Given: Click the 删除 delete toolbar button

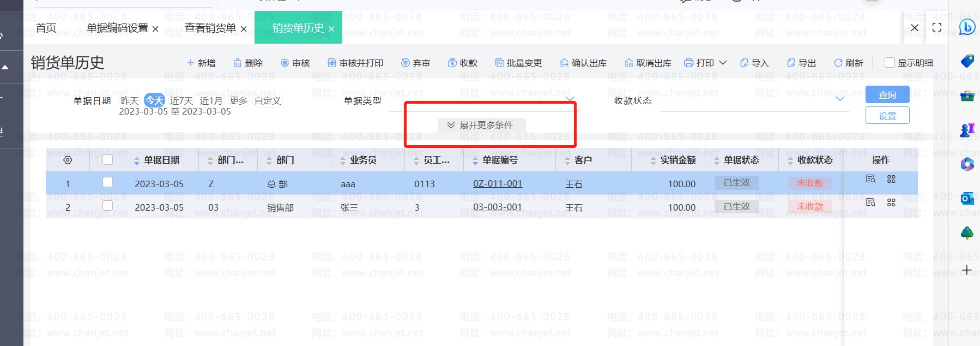Looking at the screenshot, I should tap(248, 63).
